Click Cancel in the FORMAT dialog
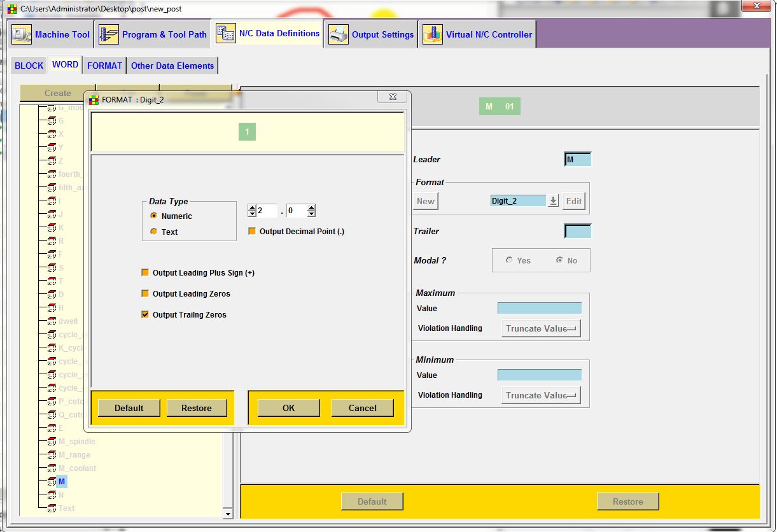Screen dimensions: 777x532 pos(363,408)
